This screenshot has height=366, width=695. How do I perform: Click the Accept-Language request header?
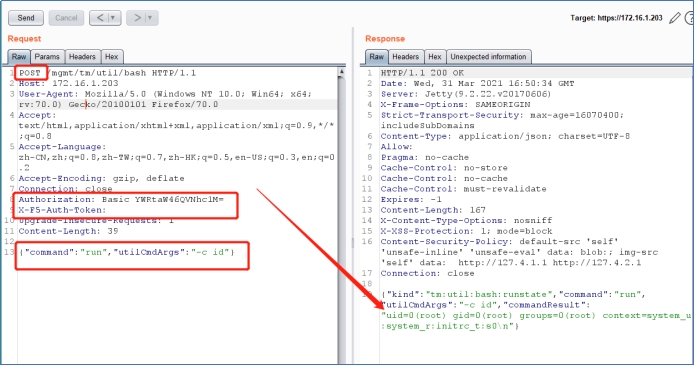[x=176, y=157]
